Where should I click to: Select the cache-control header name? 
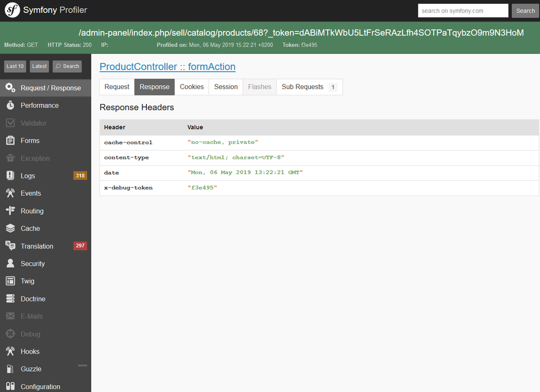(x=128, y=142)
